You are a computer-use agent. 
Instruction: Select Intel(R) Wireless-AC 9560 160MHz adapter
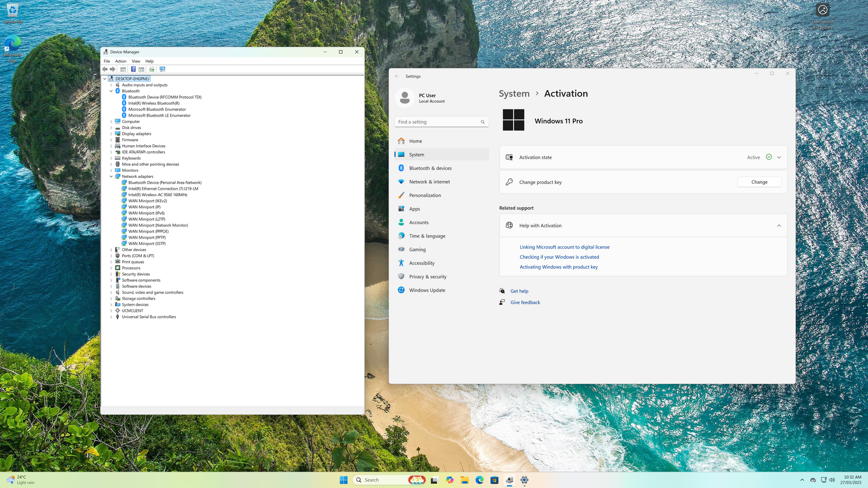coord(158,195)
